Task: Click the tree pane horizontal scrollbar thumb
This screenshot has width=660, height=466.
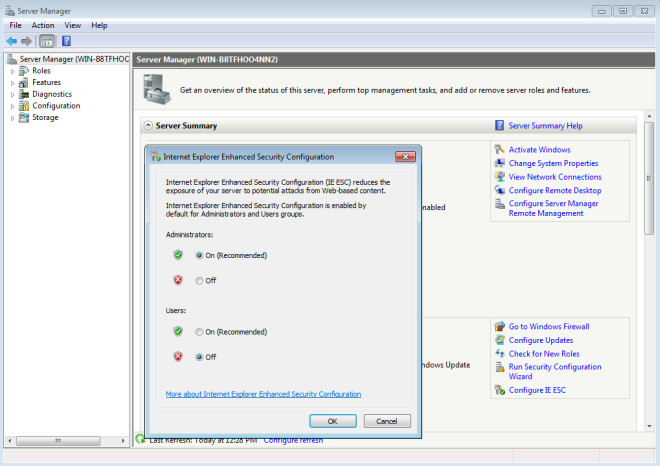Action: 58,441
